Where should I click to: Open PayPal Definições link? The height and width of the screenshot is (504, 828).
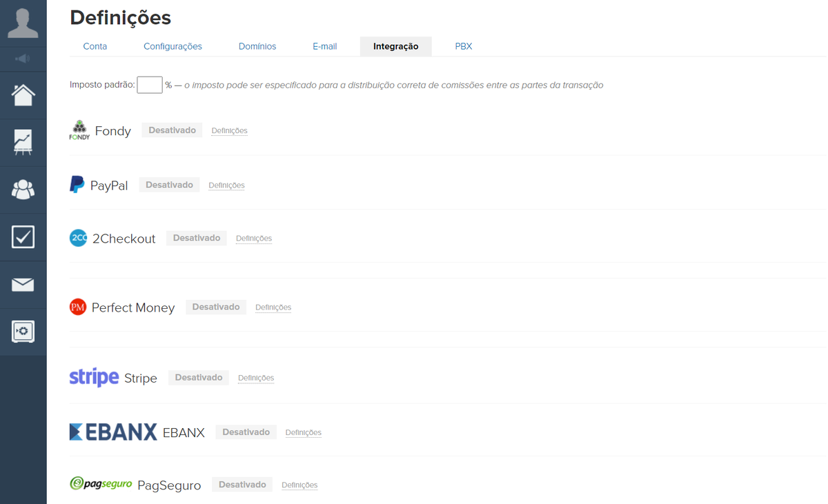[226, 185]
